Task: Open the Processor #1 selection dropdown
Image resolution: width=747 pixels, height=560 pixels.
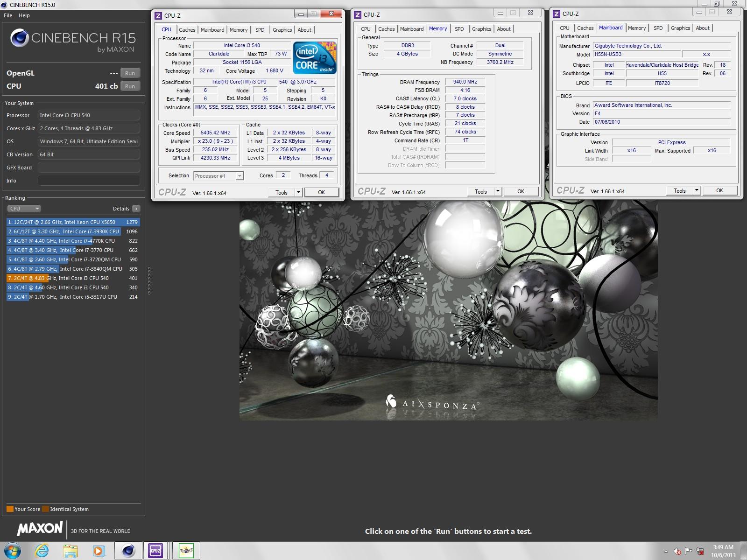Action: coord(218,176)
